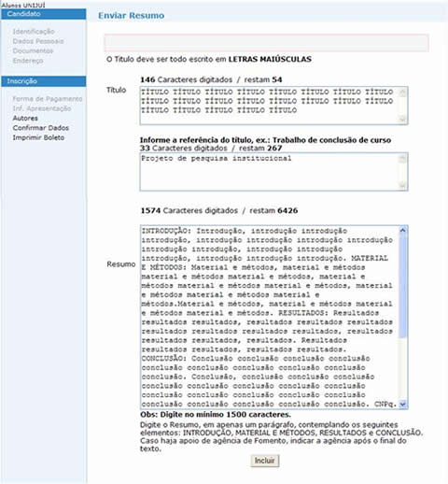The width and height of the screenshot is (448, 484).
Task: Click the reference field scrollbar up arrow
Action: coord(402,158)
